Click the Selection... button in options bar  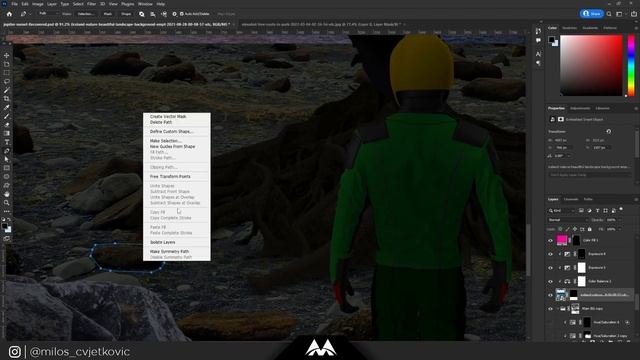point(86,14)
